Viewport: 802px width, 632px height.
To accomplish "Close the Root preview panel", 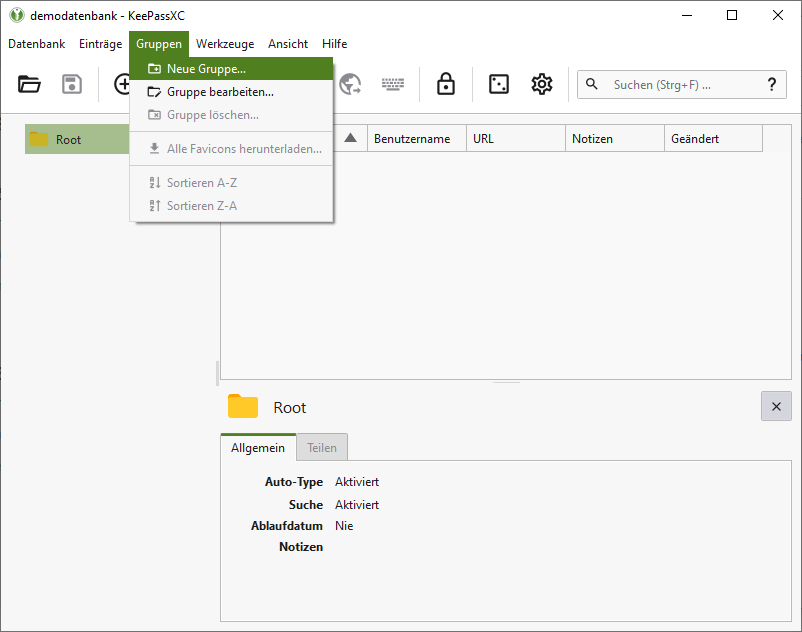I will [x=776, y=406].
